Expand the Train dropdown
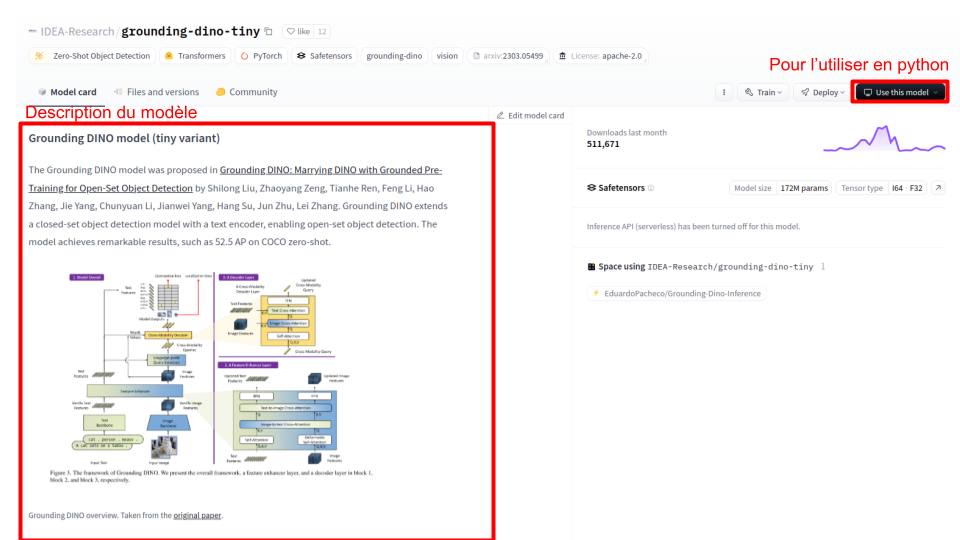This screenshot has height=540, width=960. [x=763, y=92]
